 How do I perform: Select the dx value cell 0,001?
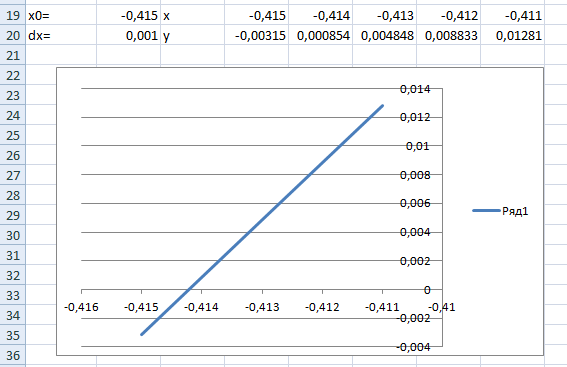click(128, 35)
